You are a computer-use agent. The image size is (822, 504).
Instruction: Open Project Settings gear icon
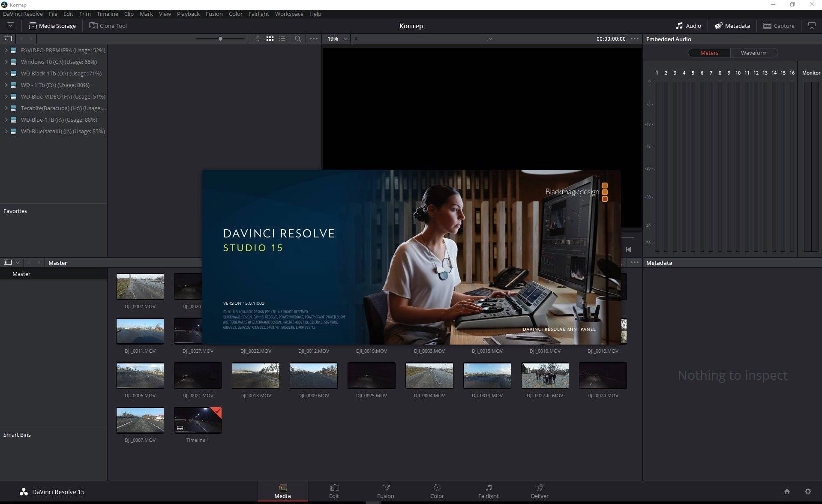tap(808, 492)
